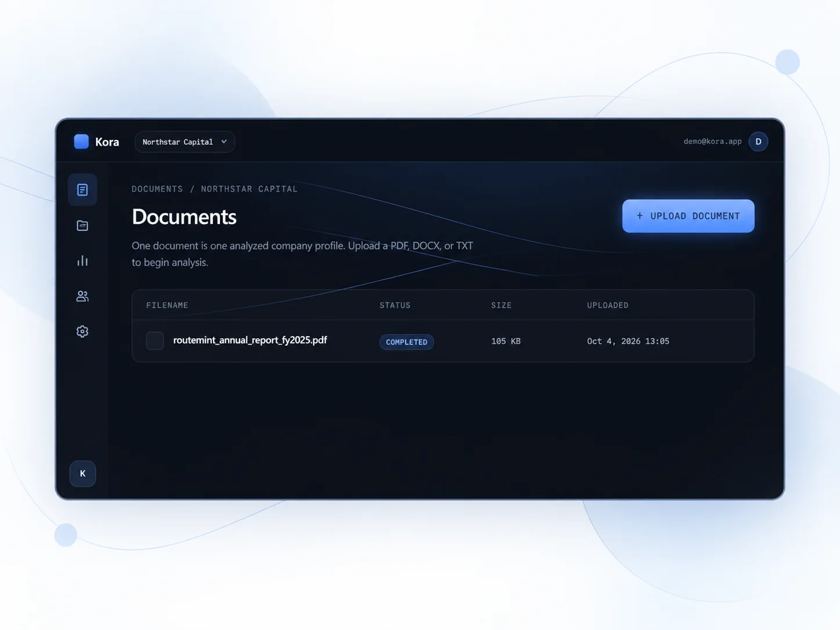The height and width of the screenshot is (630, 840).
Task: Click the Kora brand name
Action: pyautogui.click(x=107, y=142)
